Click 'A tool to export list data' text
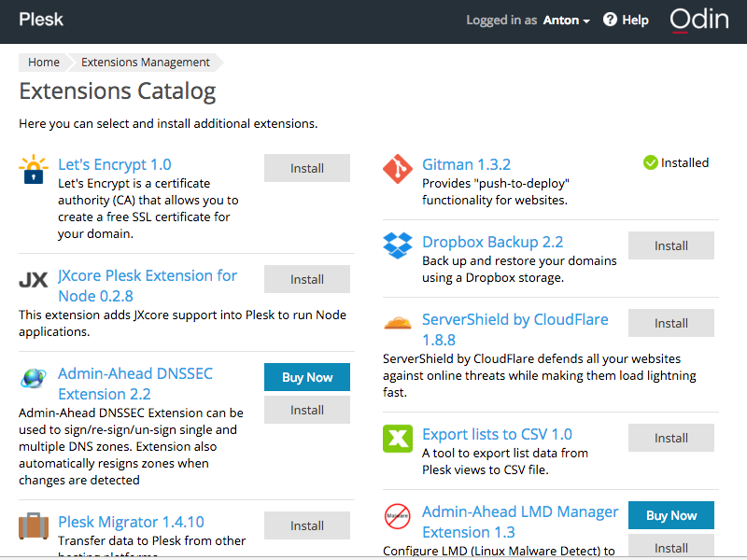The width and height of the screenshot is (747, 560). tap(505, 461)
